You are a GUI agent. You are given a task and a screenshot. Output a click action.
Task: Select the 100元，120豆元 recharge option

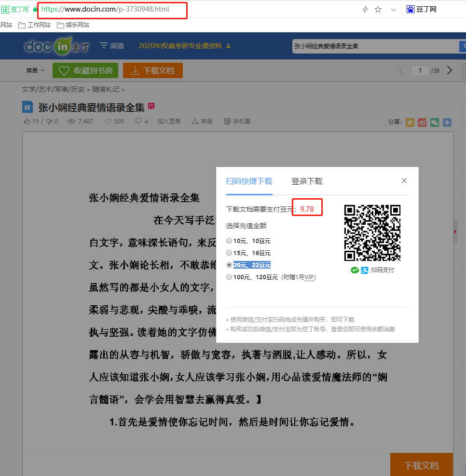click(229, 277)
